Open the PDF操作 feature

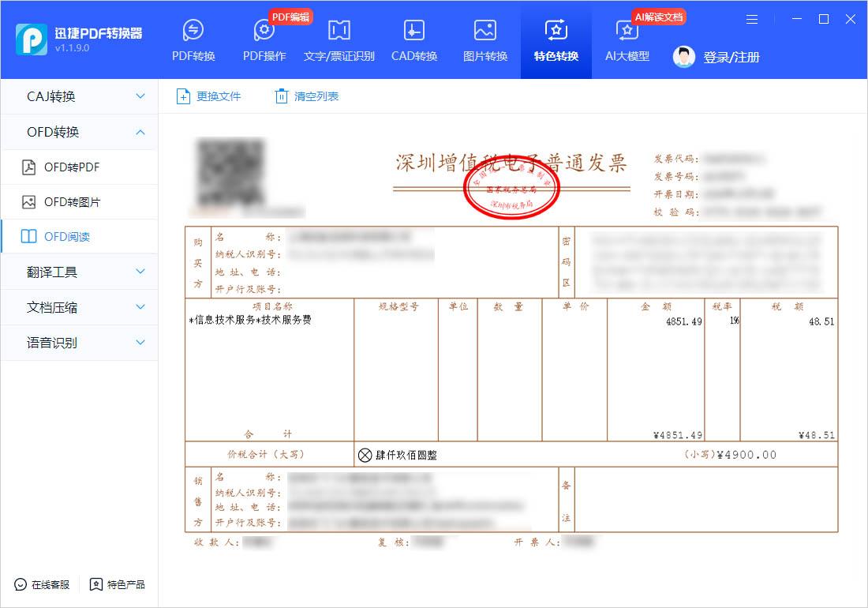tap(264, 39)
